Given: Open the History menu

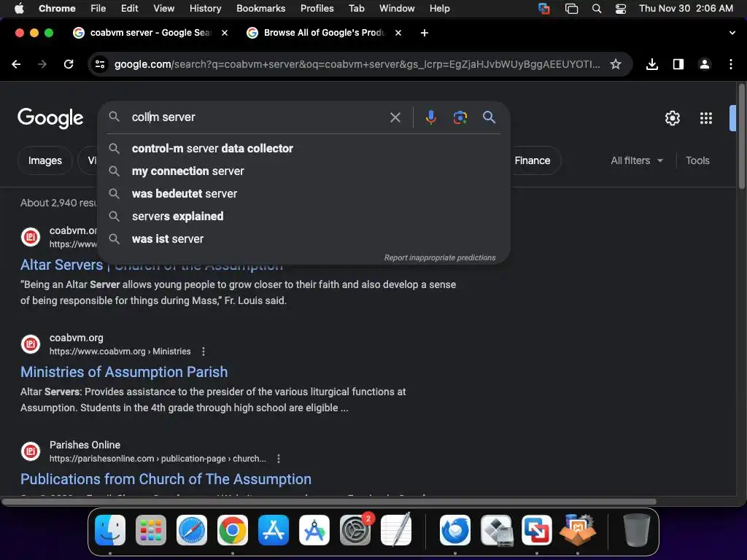Looking at the screenshot, I should (x=205, y=9).
